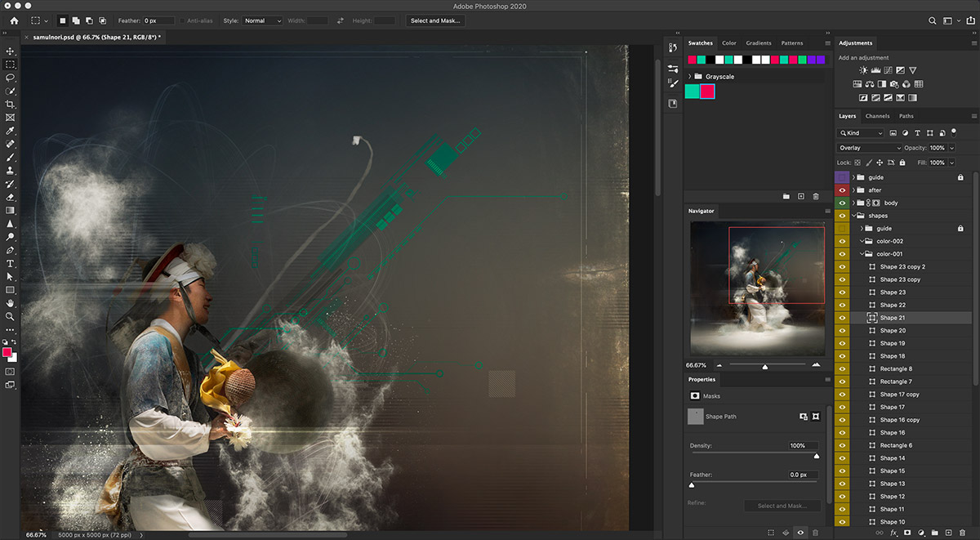The height and width of the screenshot is (540, 980).
Task: Hide the Shape 21 layer
Action: 842,318
